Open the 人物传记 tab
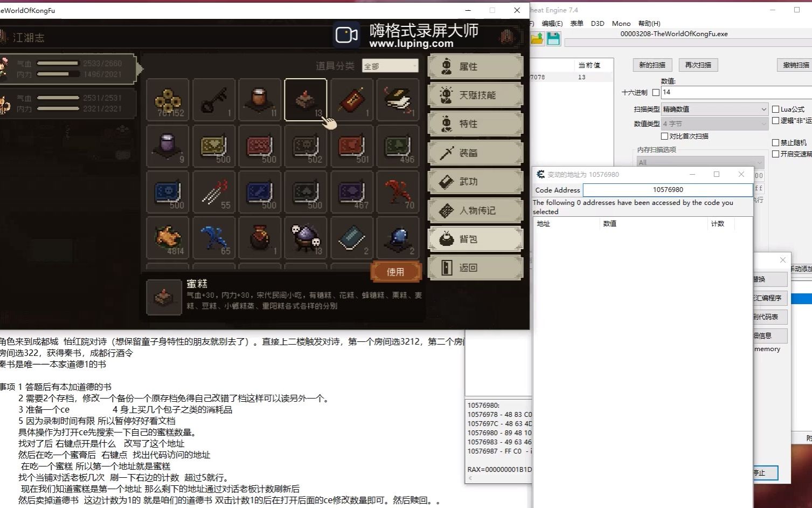This screenshot has height=508, width=812. tap(475, 210)
